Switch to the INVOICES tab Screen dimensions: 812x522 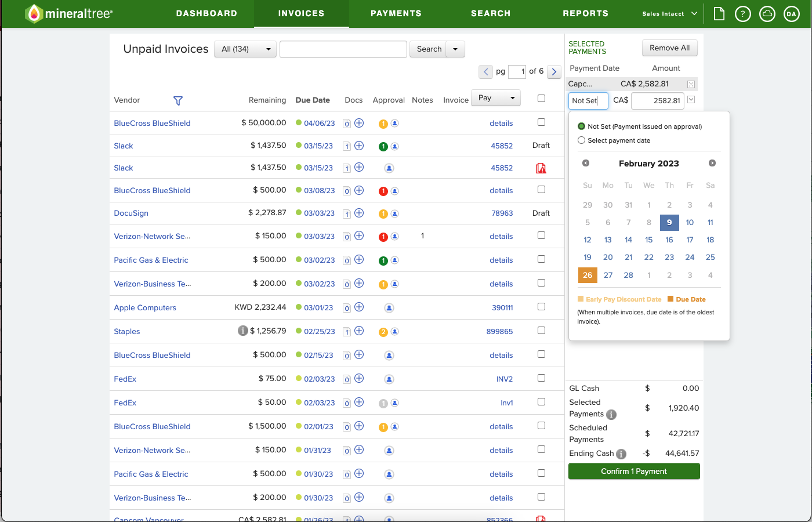(302, 13)
